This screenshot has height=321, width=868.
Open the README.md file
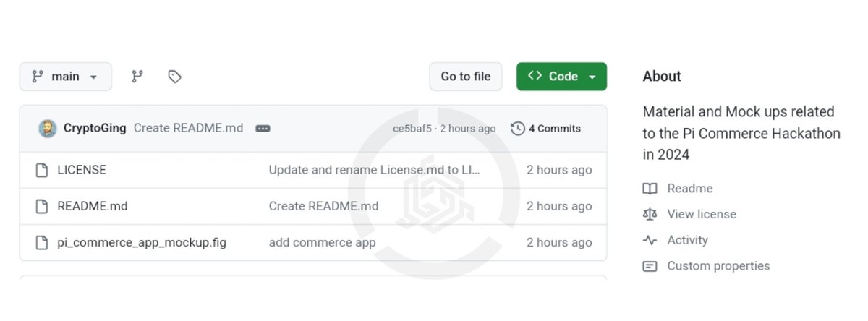click(93, 206)
